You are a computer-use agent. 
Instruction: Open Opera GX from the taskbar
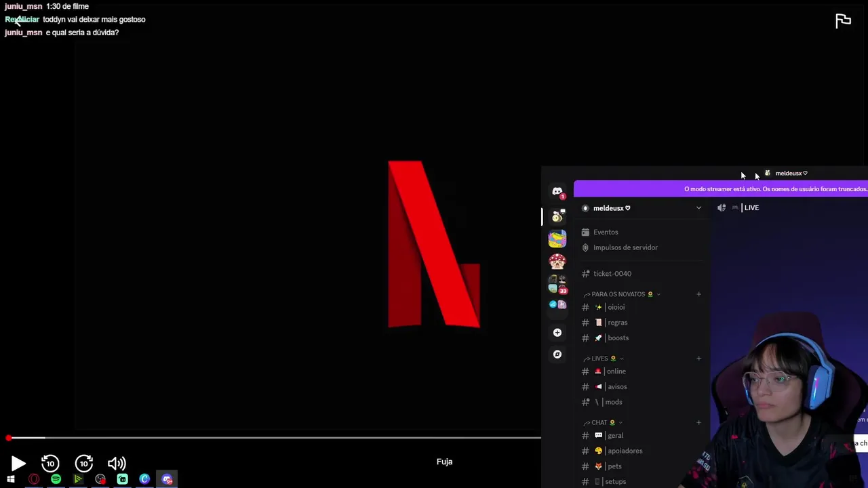click(33, 479)
